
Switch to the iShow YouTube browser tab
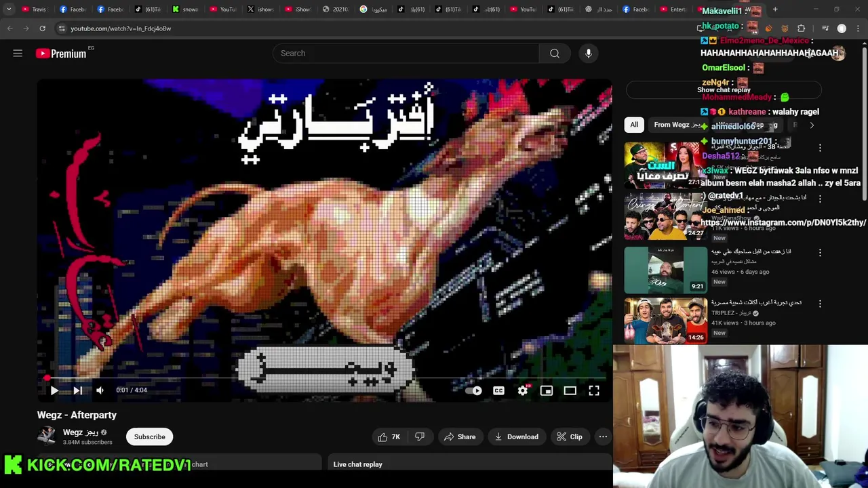pyautogui.click(x=298, y=9)
